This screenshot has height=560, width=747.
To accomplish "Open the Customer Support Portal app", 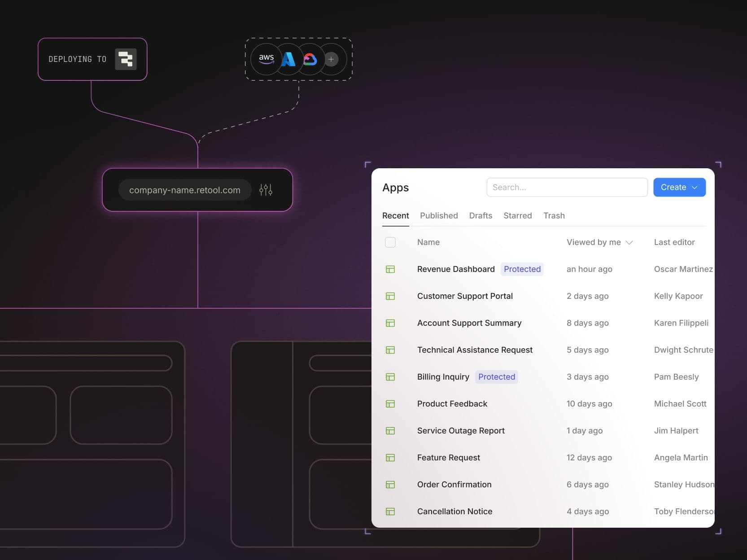I will coord(465,296).
